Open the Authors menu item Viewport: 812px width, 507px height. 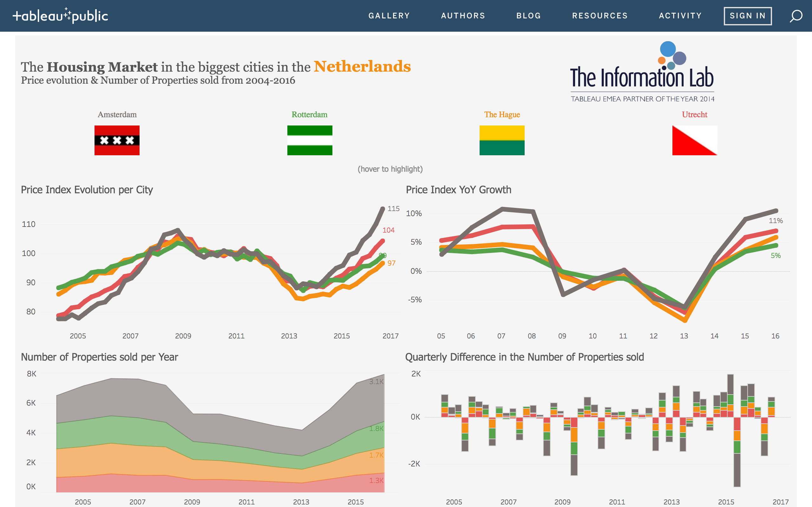[x=463, y=16]
